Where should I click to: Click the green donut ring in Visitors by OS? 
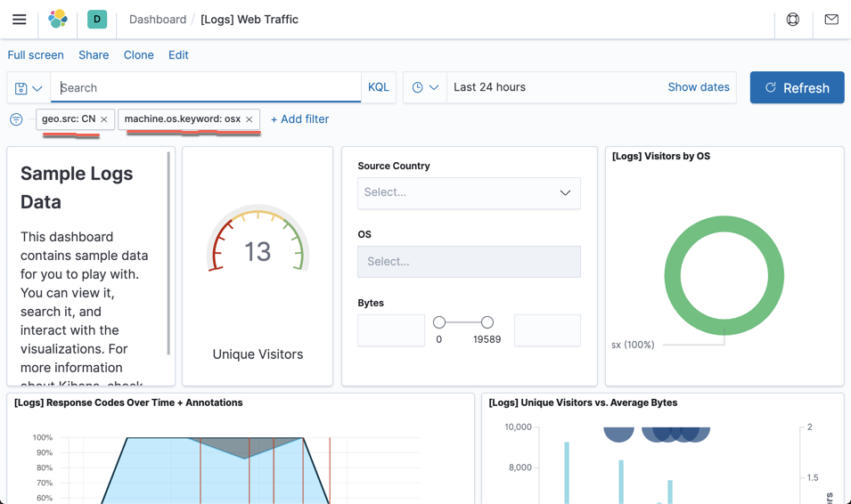[x=724, y=224]
